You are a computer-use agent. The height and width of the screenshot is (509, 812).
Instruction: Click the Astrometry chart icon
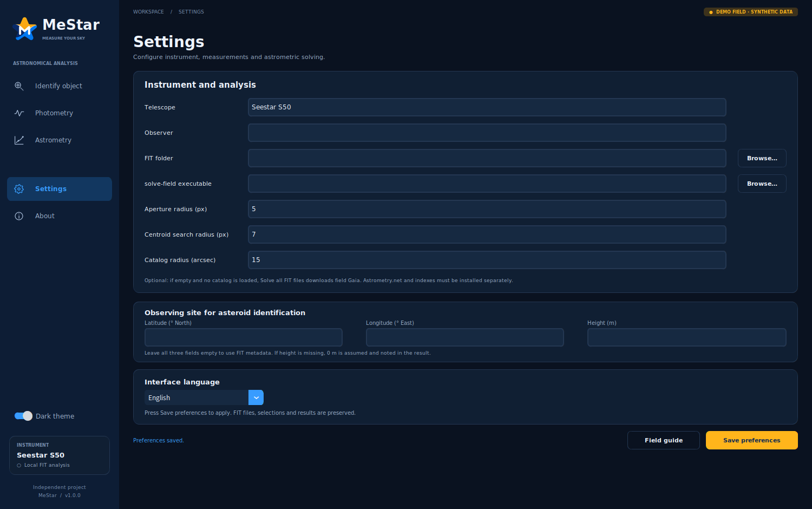pos(19,140)
